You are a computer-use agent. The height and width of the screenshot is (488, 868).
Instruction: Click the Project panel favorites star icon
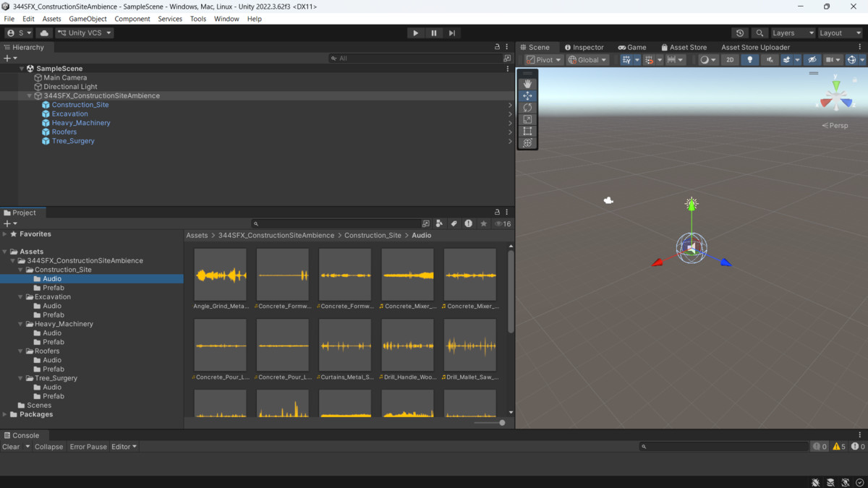[483, 223]
